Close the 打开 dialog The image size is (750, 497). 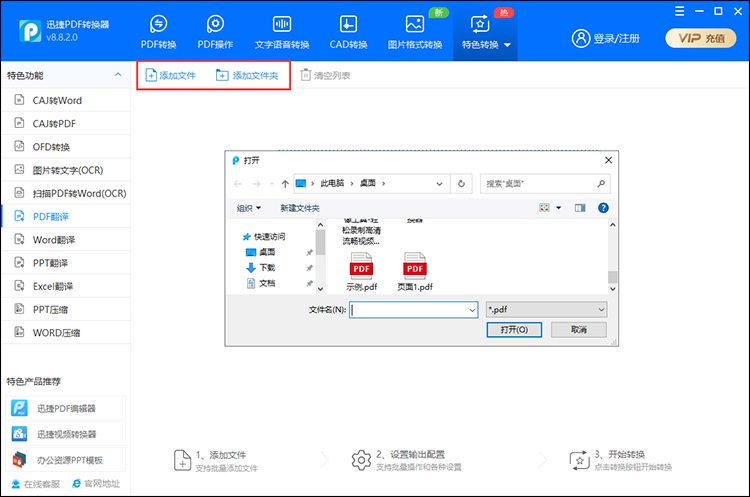click(x=608, y=160)
